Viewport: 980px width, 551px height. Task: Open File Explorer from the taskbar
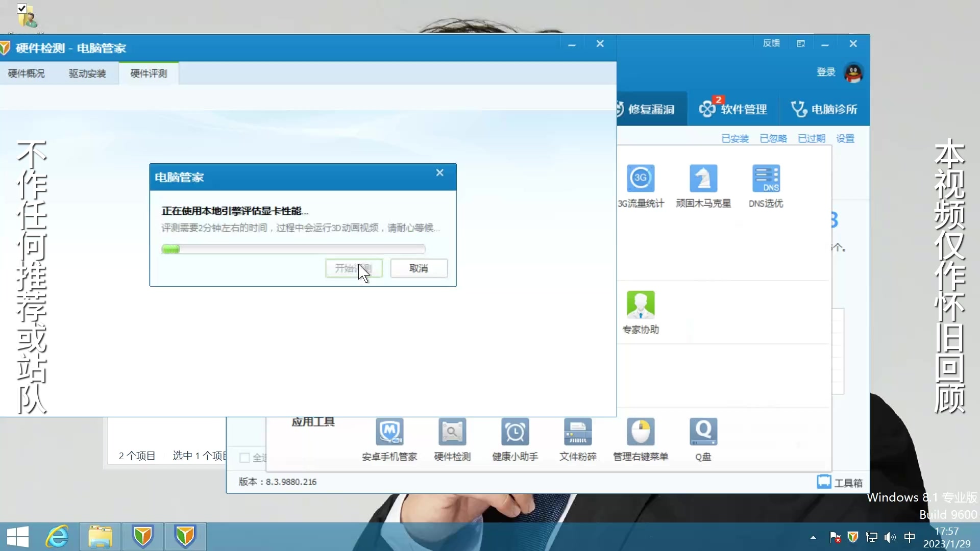coord(100,537)
